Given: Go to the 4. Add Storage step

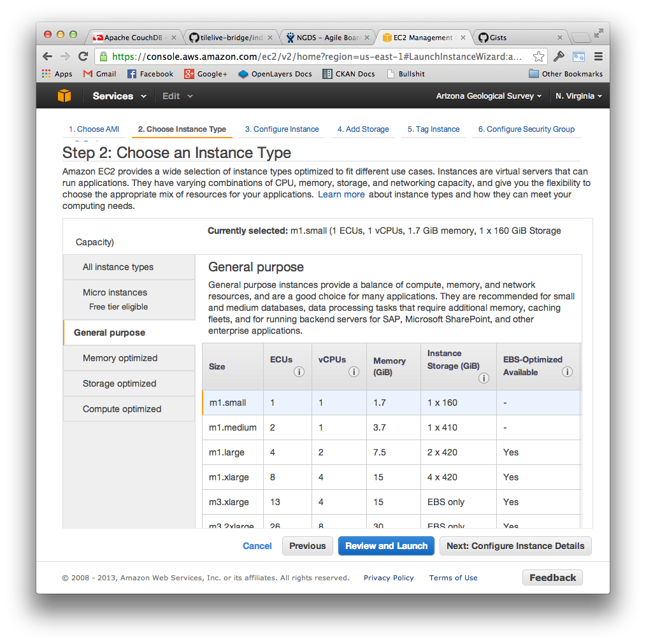Looking at the screenshot, I should click(363, 129).
